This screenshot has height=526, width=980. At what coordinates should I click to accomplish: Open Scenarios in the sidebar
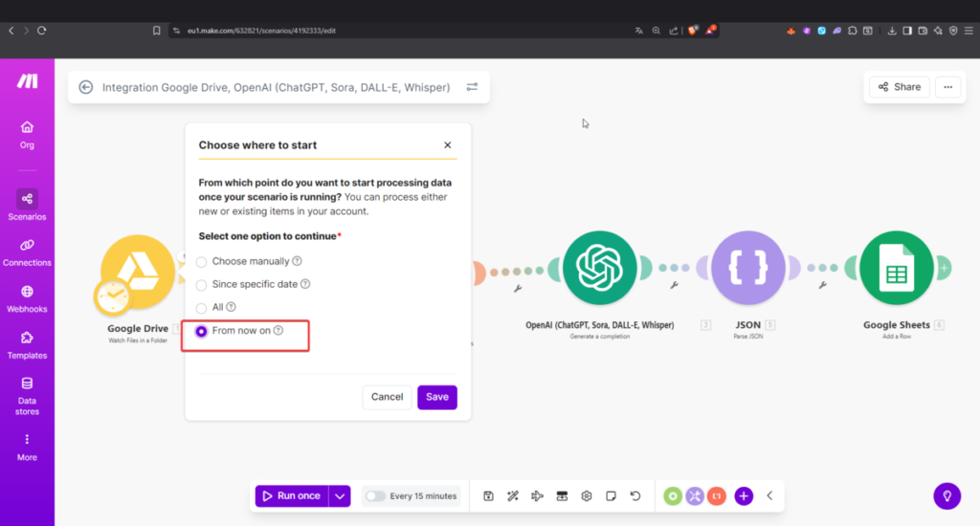point(27,206)
